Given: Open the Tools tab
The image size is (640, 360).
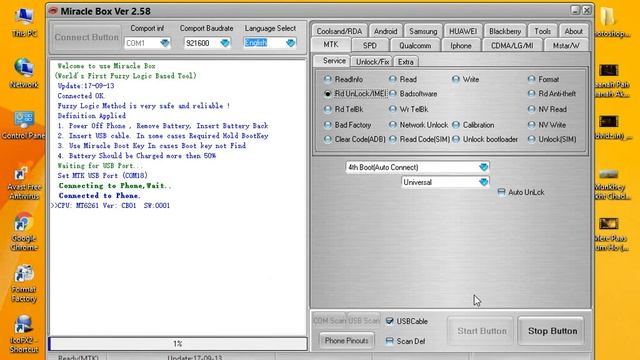Looking at the screenshot, I should [542, 31].
